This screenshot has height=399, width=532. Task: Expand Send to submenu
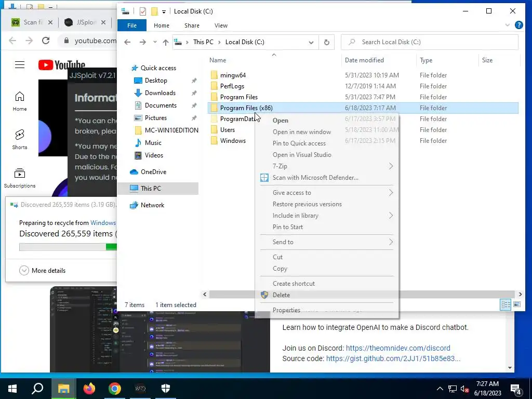pos(391,242)
